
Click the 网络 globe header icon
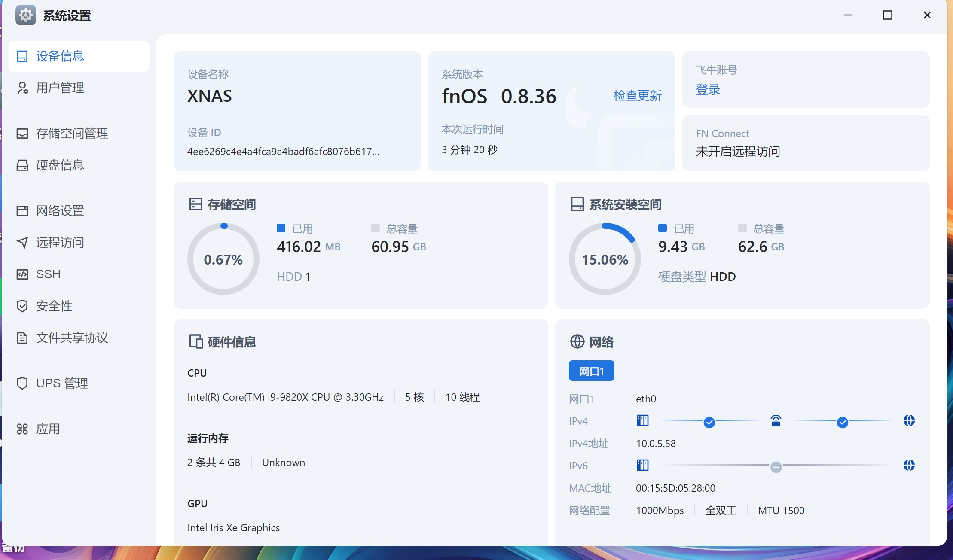tap(577, 341)
